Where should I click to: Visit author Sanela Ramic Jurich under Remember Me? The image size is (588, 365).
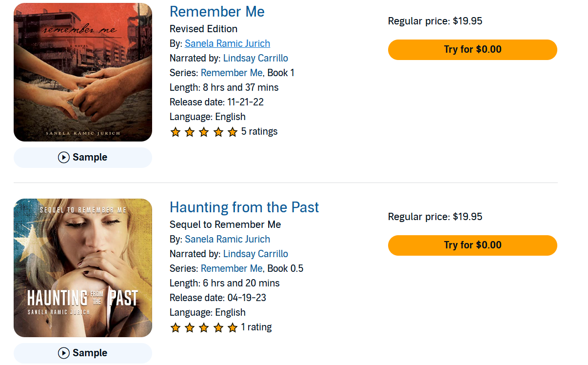tap(227, 43)
